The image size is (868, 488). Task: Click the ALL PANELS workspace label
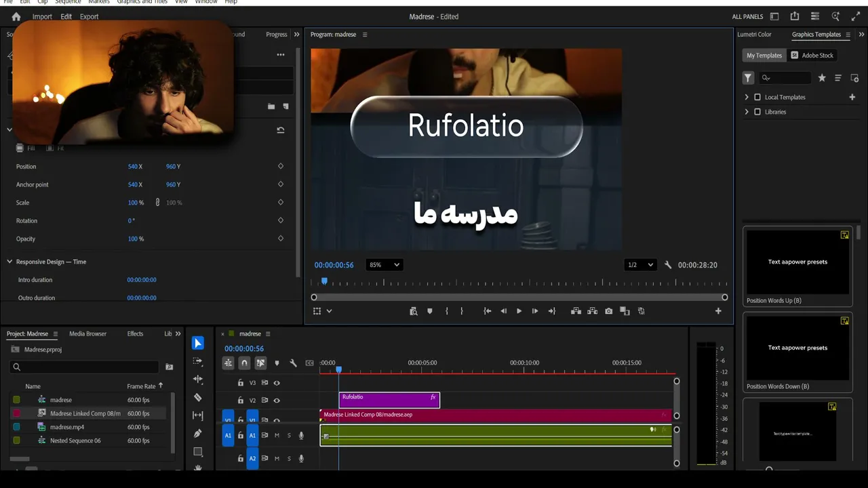pyautogui.click(x=747, y=16)
